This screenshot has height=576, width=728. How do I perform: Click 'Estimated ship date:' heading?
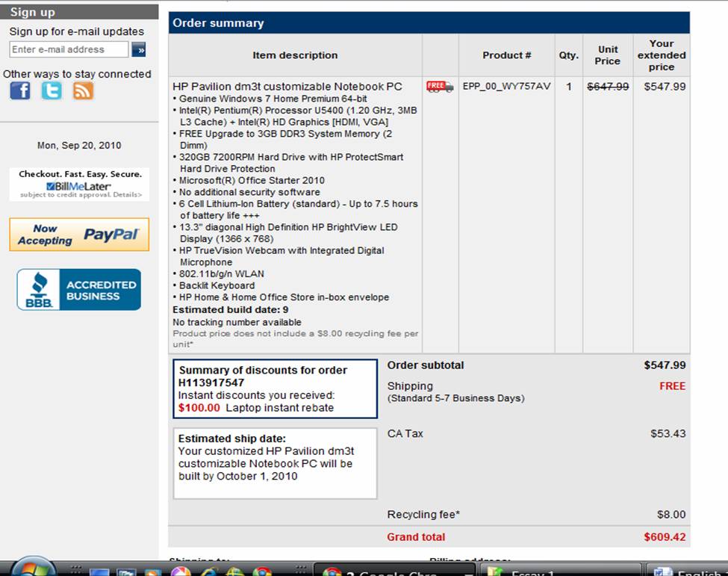coord(232,439)
